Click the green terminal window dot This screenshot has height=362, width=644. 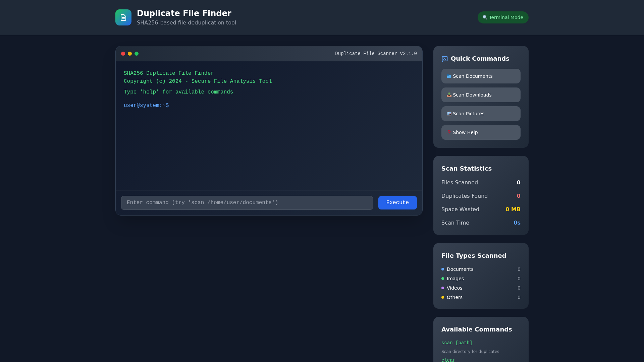(137, 54)
